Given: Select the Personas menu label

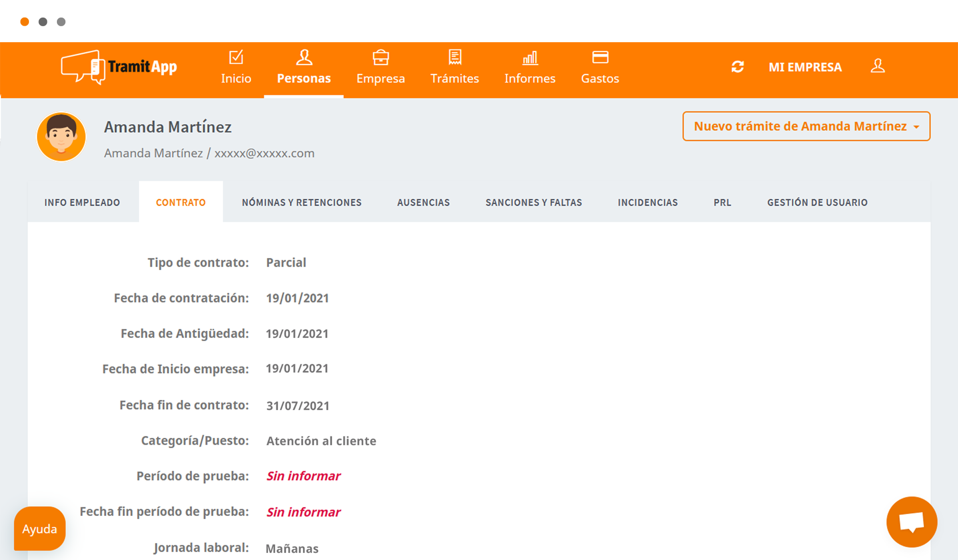Looking at the screenshot, I should (x=304, y=78).
